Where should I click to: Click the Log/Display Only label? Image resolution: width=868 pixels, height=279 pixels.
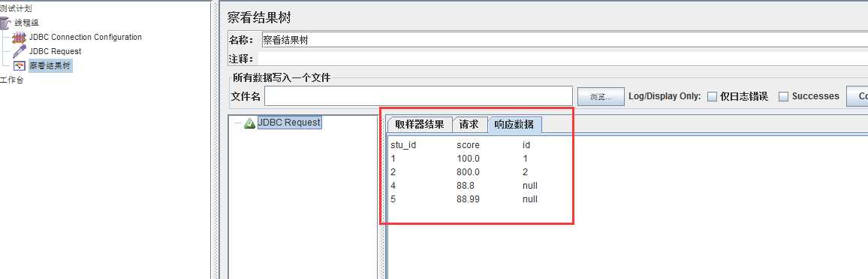click(x=665, y=96)
